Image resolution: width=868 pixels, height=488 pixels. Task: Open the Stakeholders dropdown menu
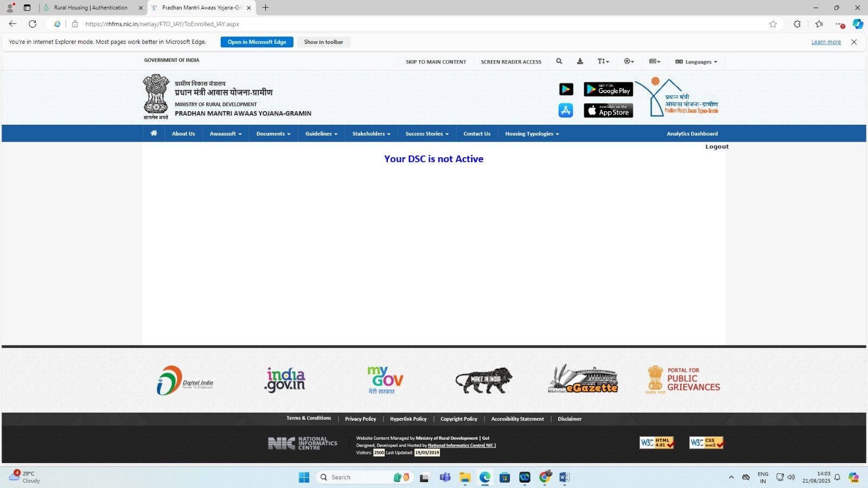click(x=371, y=134)
